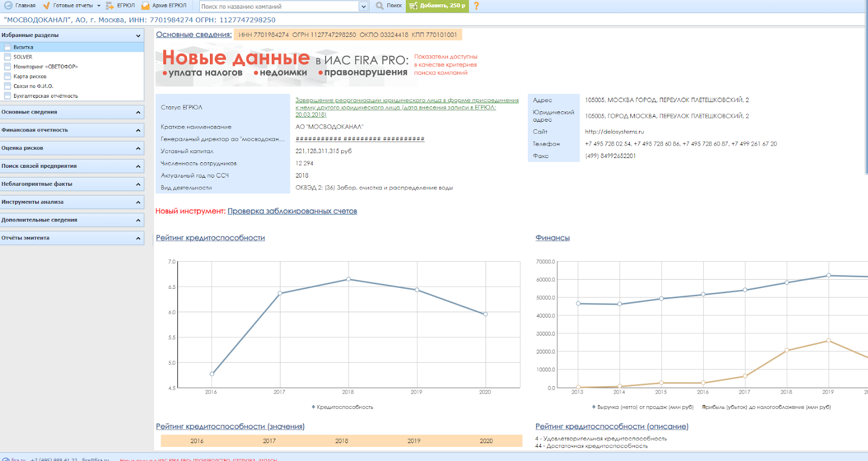The image size is (868, 461).
Task: Click the ОКВЭД 2 activity description
Action: (x=374, y=187)
